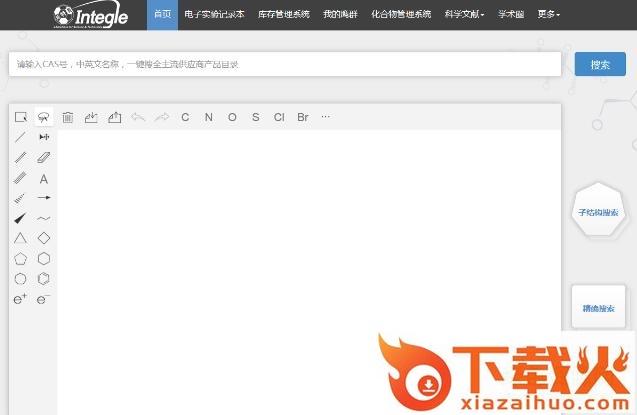Select the rectangle selection tool

21,117
